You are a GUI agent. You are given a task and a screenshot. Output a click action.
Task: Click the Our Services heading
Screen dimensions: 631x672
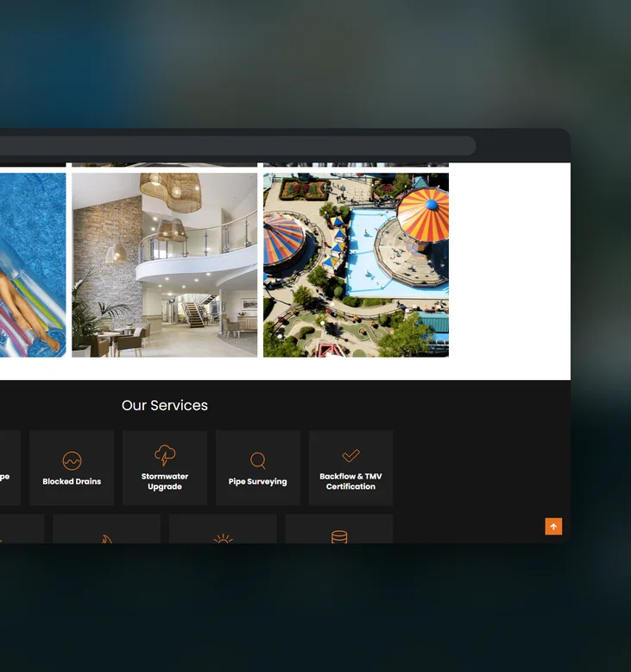pyautogui.click(x=165, y=405)
